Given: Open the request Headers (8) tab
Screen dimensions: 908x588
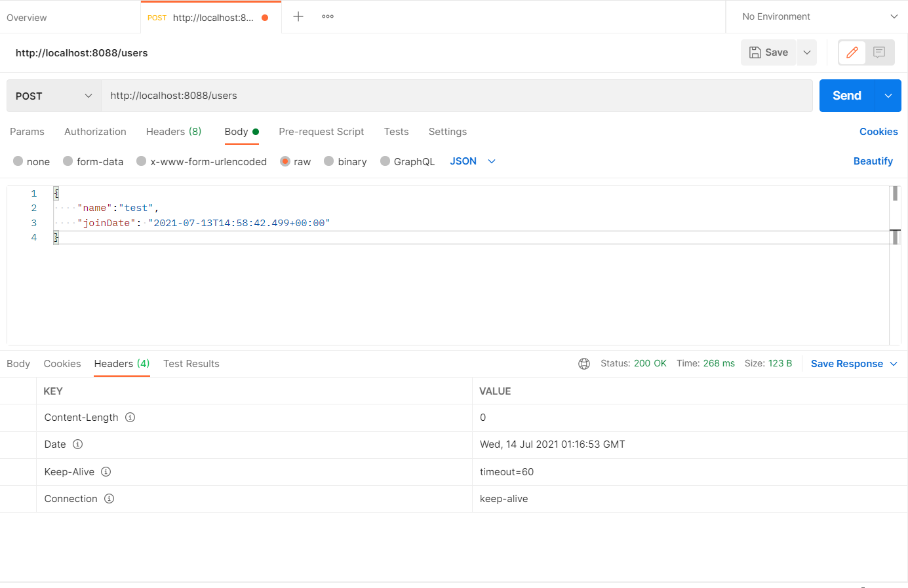Looking at the screenshot, I should pos(174,132).
